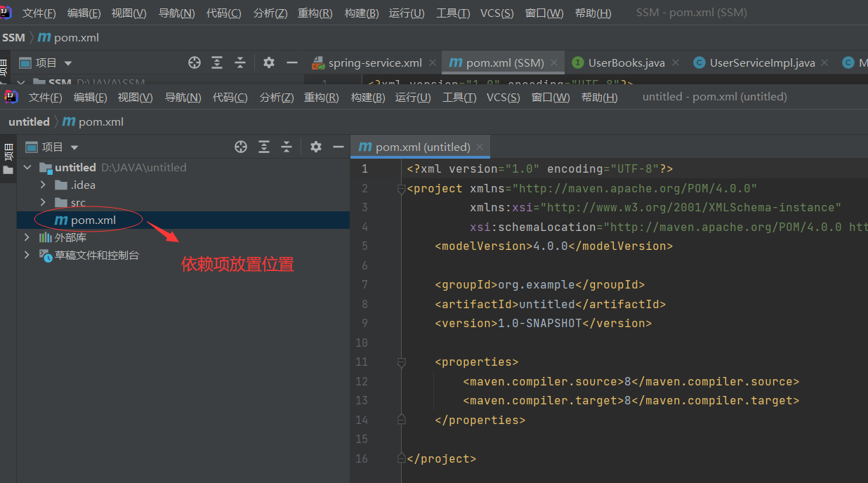Open 构建(B) menu in the untitled window
Viewport: 868px width, 483px height.
(x=368, y=97)
